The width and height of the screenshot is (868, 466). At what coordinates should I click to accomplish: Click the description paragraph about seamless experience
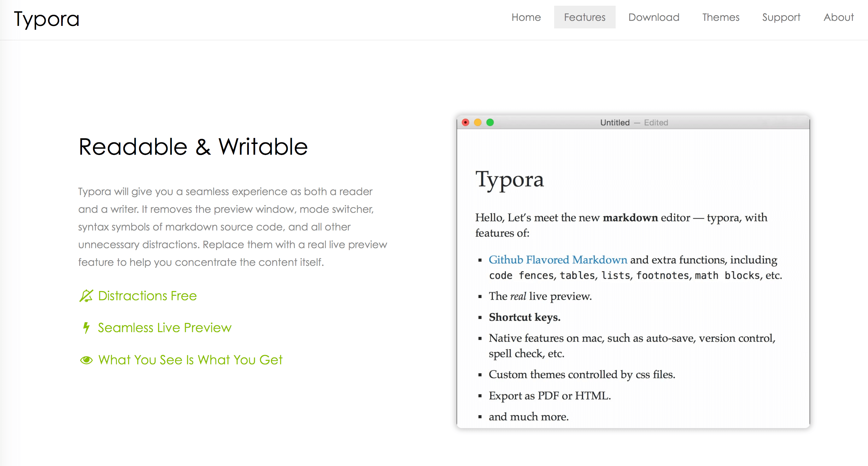[x=232, y=227]
